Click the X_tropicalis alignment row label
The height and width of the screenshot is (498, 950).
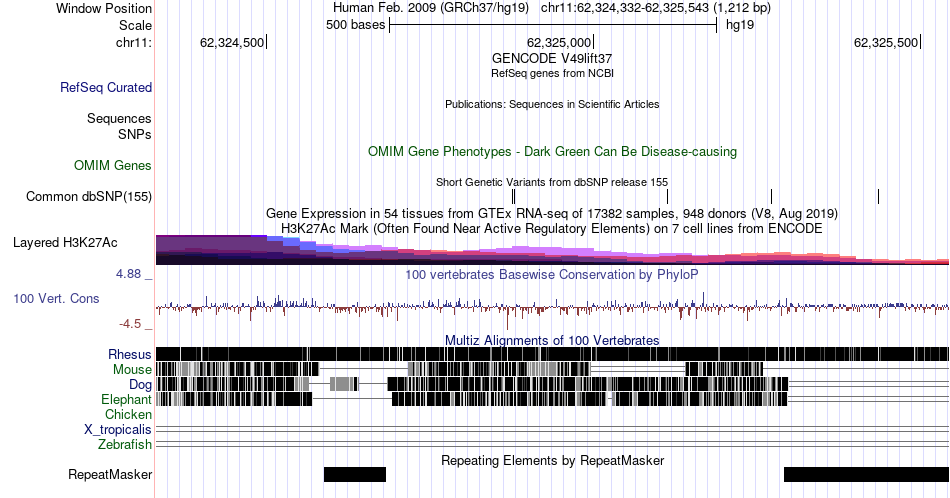(x=118, y=430)
